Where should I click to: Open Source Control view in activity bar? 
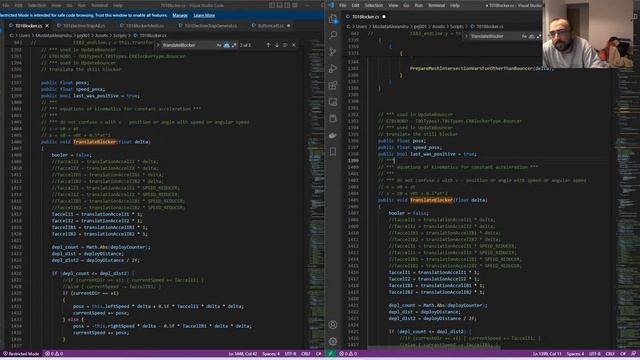tap(333, 52)
